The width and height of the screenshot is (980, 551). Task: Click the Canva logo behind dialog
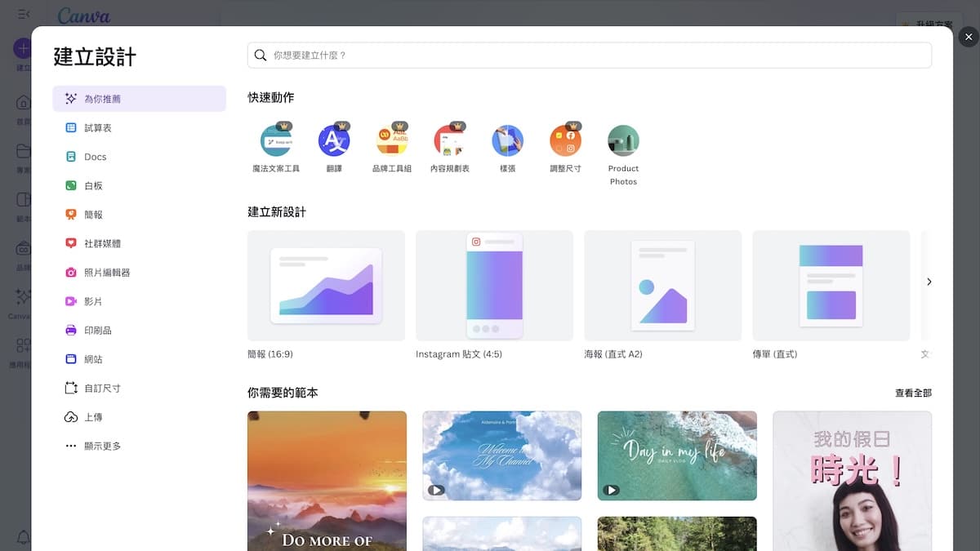[x=84, y=16]
